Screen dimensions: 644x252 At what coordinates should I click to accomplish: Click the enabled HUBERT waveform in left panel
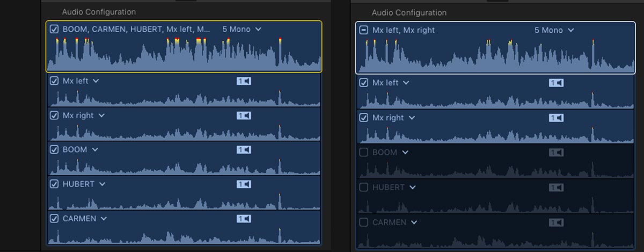[184, 200]
